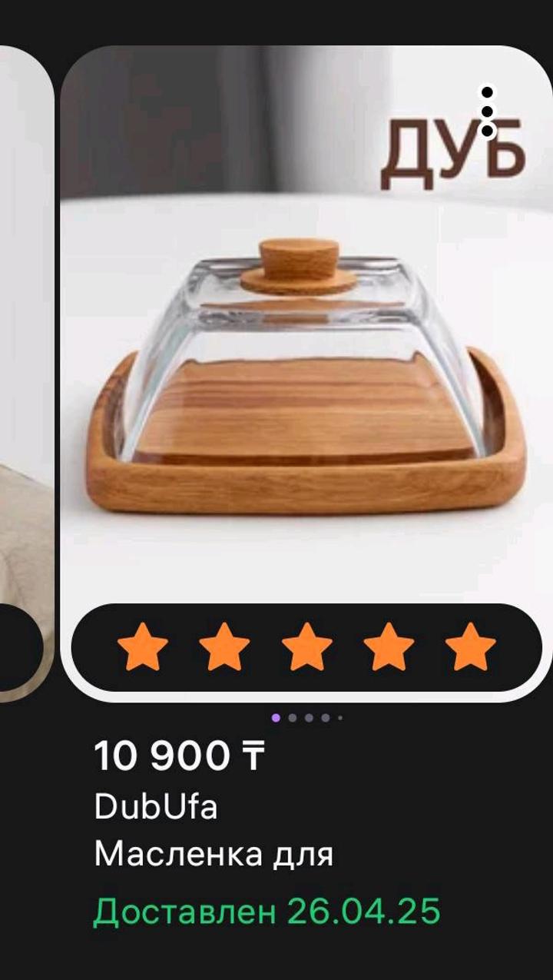Select the smallest last carousel dot
The height and width of the screenshot is (980, 553).
pyautogui.click(x=340, y=718)
